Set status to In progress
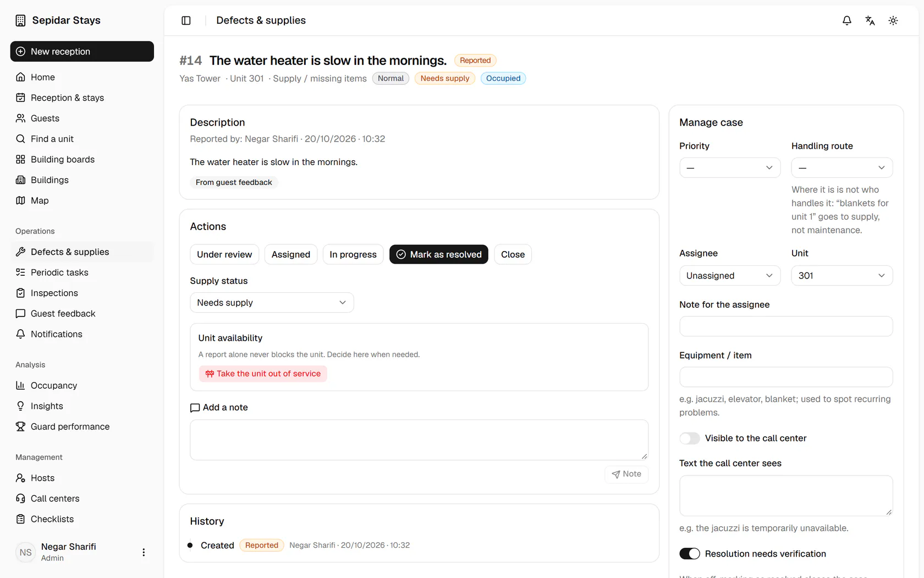This screenshot has height=578, width=924. (353, 254)
